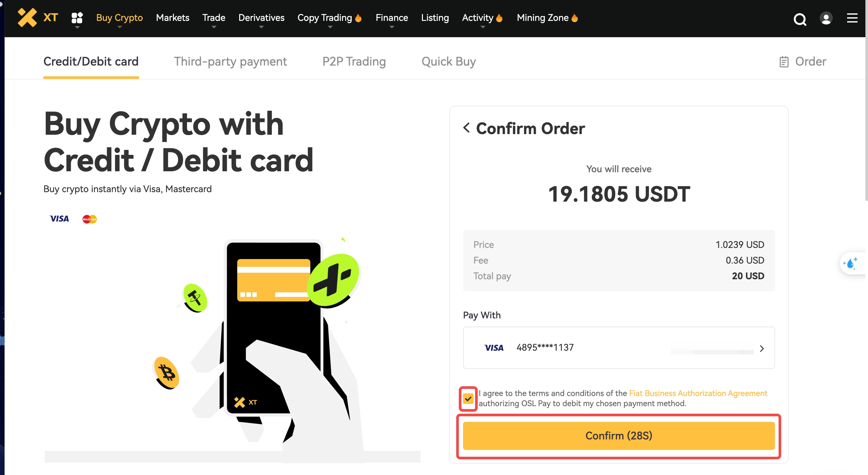Click the floating water drop assistant icon

coord(851,264)
